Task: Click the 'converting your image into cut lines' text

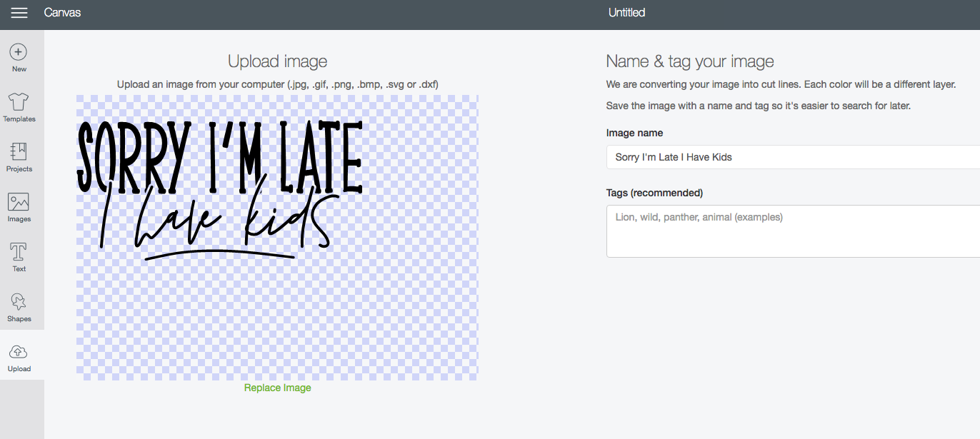Action: point(781,84)
